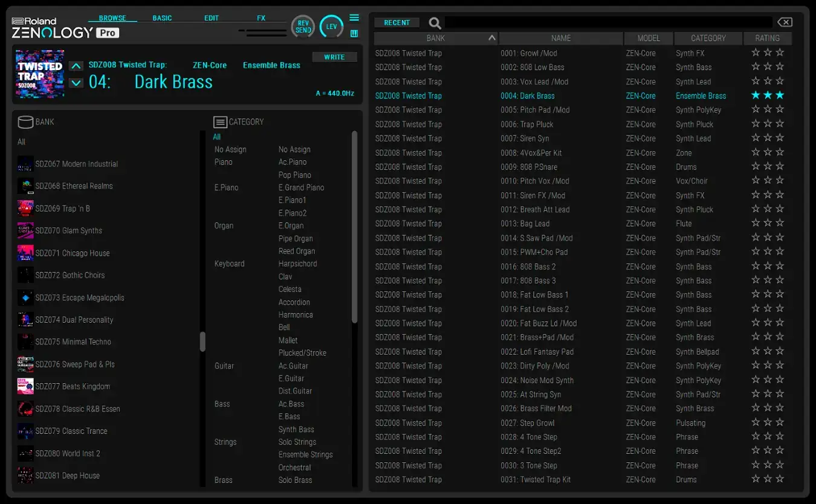The width and height of the screenshot is (816, 504).
Task: Sort the list by the RATING column header
Action: (768, 38)
